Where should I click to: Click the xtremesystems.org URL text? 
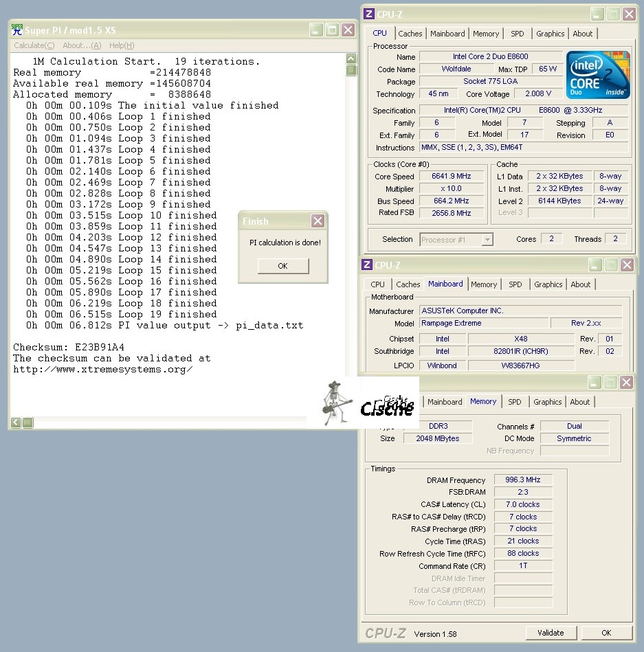(x=103, y=369)
